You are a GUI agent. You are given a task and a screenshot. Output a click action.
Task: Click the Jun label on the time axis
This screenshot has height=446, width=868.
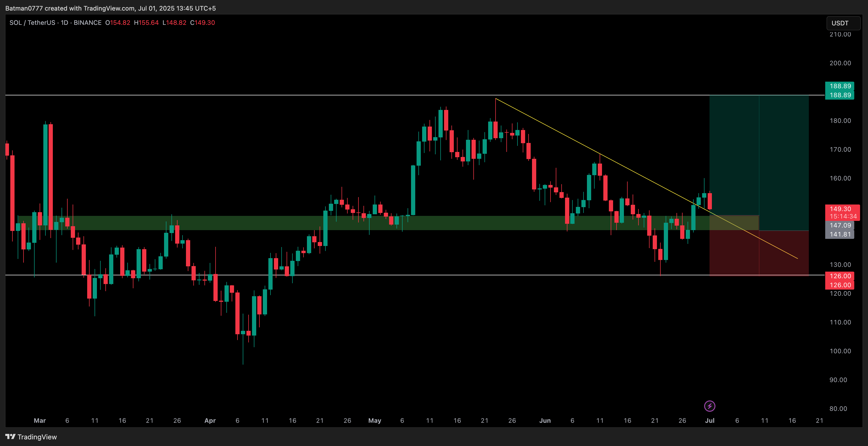coord(545,420)
